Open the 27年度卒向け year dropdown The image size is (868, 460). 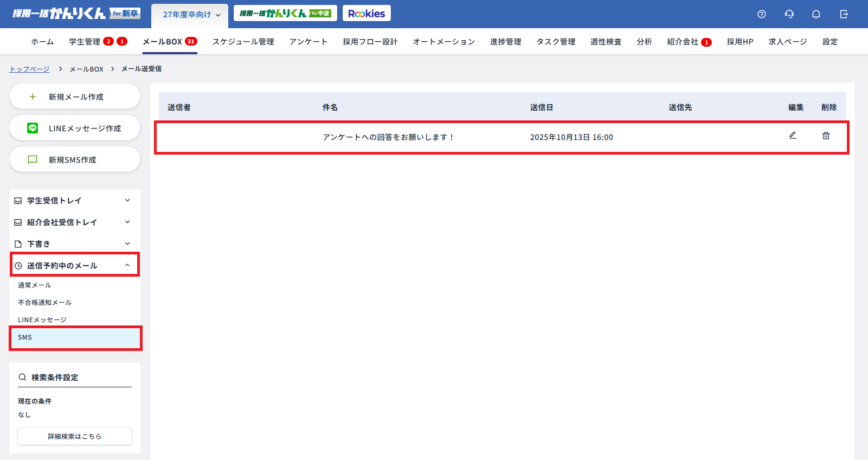pos(191,15)
